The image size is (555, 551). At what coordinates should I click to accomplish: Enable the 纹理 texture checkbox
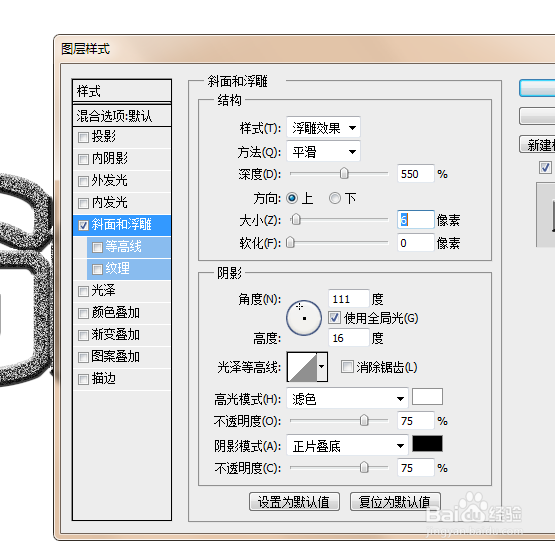[x=97, y=269]
